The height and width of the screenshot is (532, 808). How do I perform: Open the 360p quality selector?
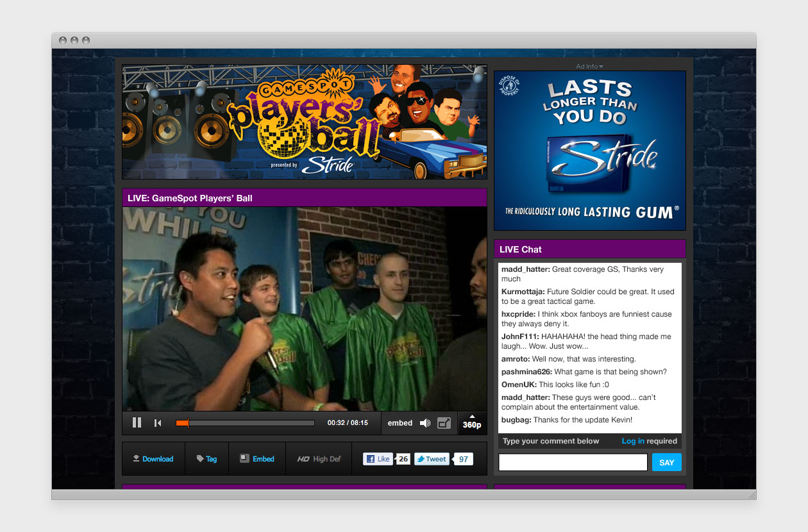point(472,422)
